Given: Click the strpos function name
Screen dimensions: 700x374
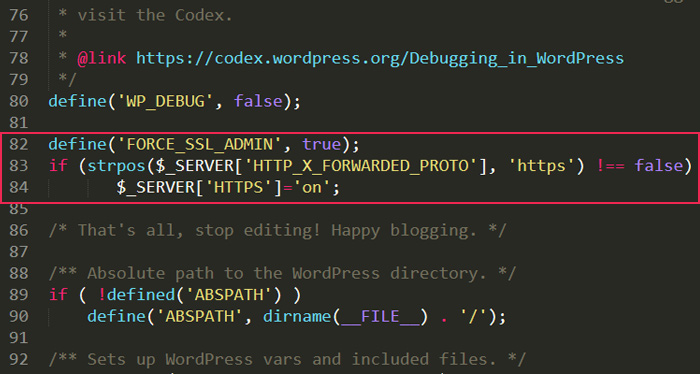Looking at the screenshot, I should click(117, 166).
